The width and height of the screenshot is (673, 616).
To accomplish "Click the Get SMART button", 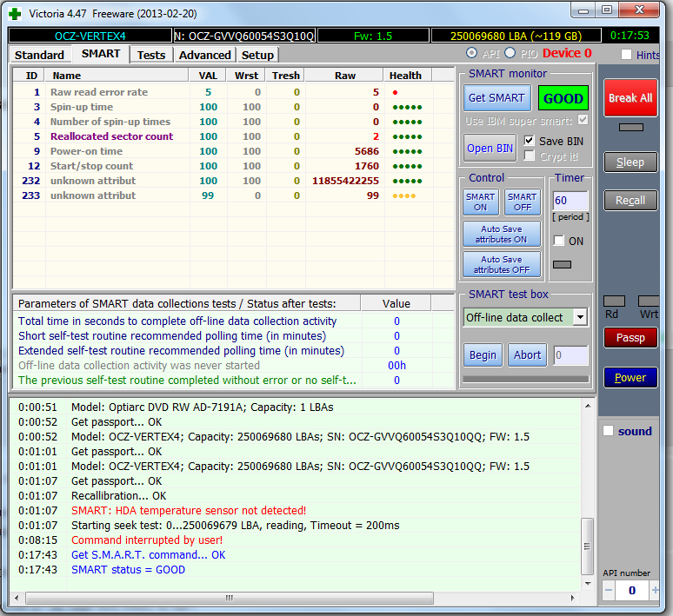I will (496, 98).
